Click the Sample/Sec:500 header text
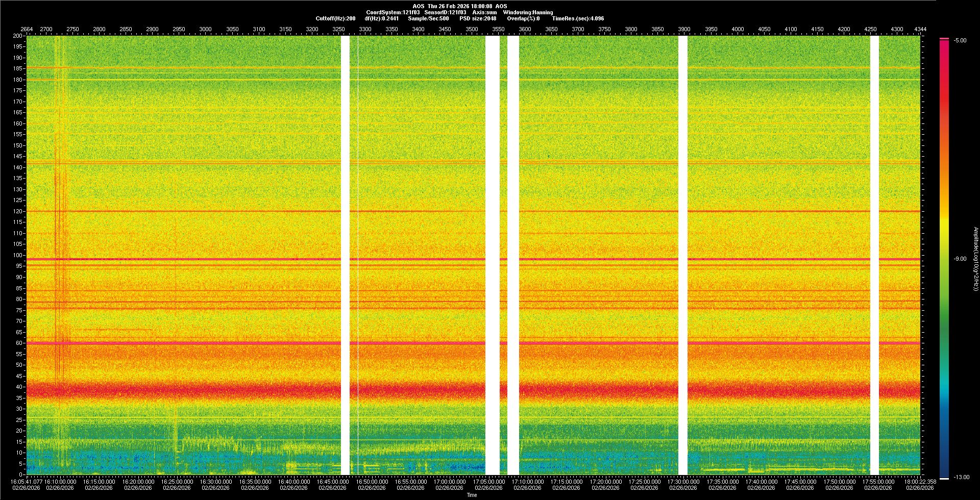Viewport: 980px width, 500px height. (x=428, y=18)
